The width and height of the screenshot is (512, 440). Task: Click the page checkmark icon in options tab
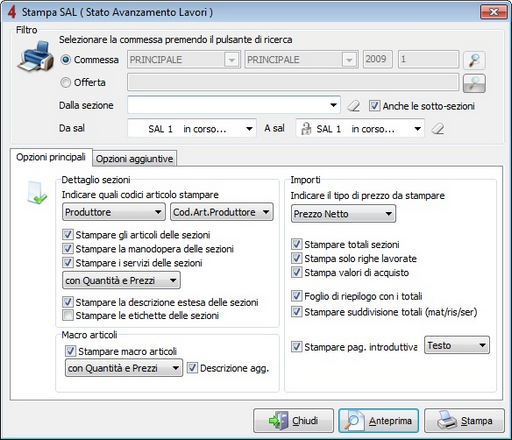tap(37, 193)
